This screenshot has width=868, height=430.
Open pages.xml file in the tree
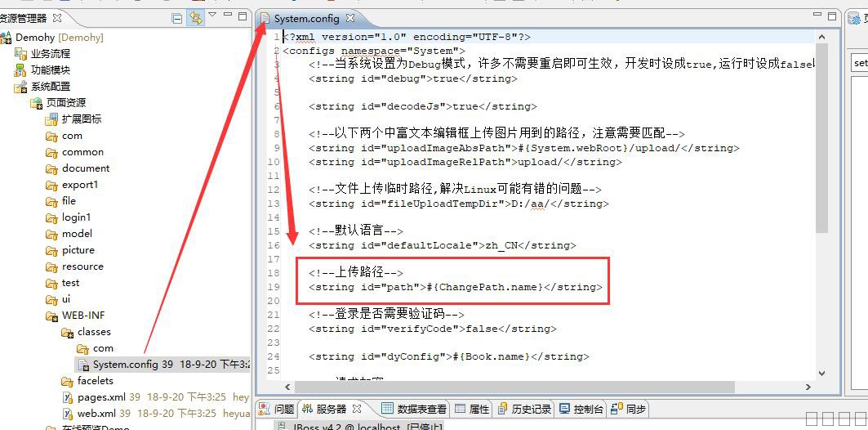click(x=101, y=397)
